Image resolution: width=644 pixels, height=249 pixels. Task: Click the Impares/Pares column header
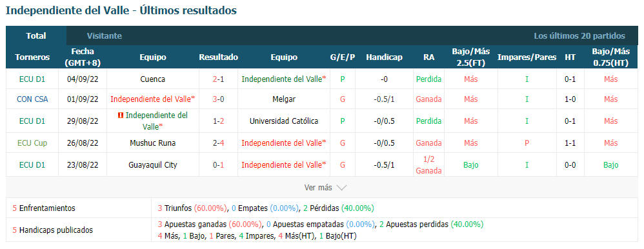pyautogui.click(x=527, y=57)
